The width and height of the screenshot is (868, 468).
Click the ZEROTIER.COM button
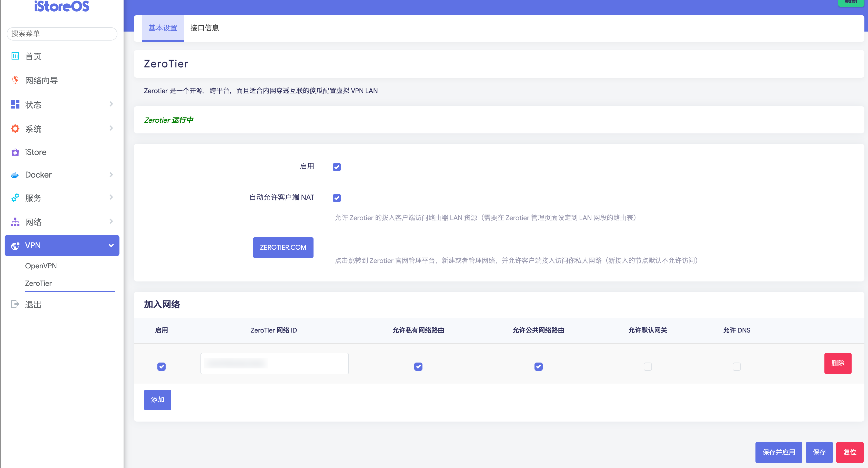pos(283,247)
